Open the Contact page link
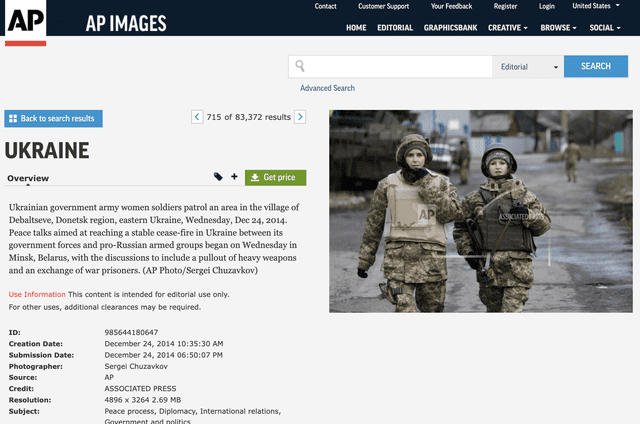This screenshot has height=424, width=640. click(x=325, y=6)
